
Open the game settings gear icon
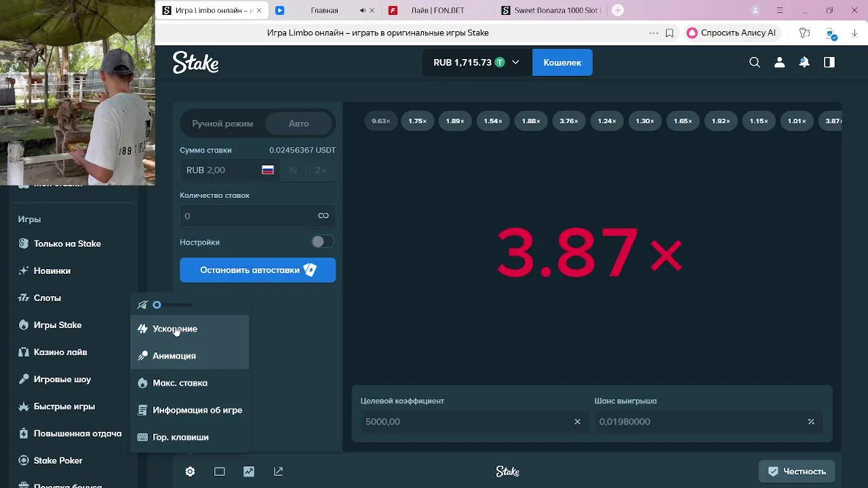[190, 472]
